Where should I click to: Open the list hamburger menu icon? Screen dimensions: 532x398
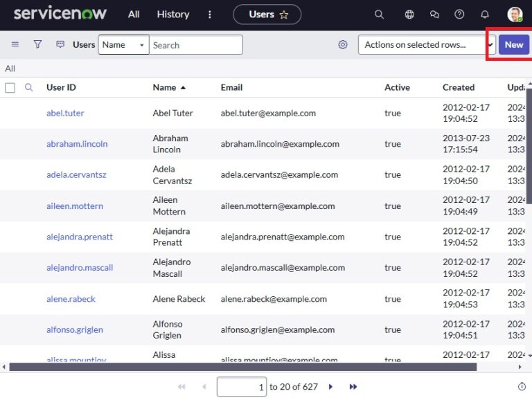(15, 44)
